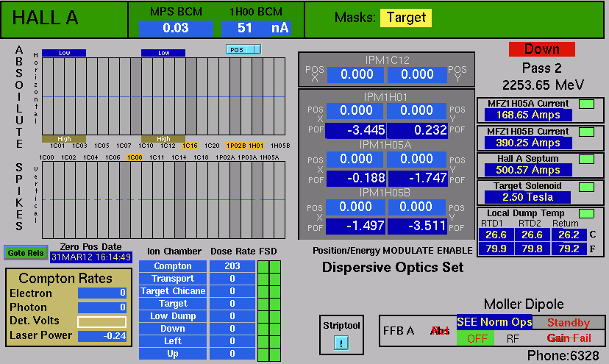Click IPM1H05A POF X value -0.188
This screenshot has height=364, width=609.
click(x=356, y=178)
